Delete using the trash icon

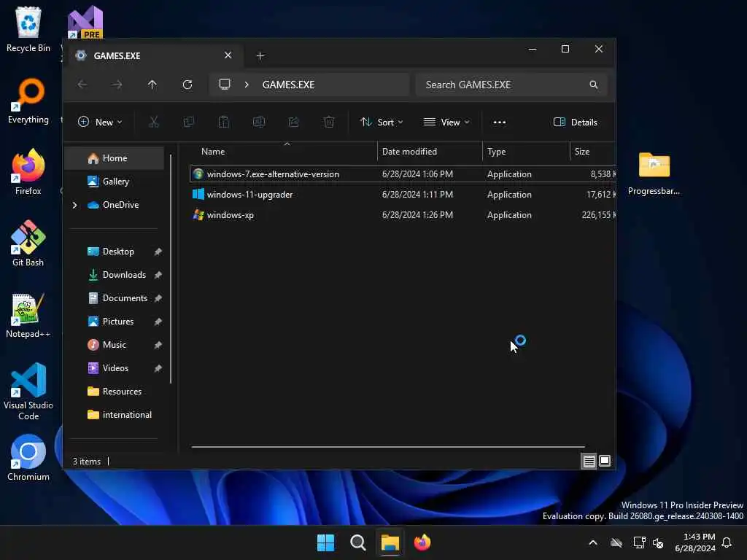[329, 122]
